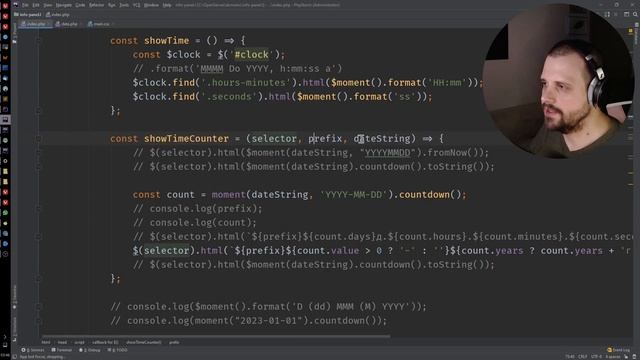640x360 pixels.
Task: Click the '#clock' selector string
Action: click(x=251, y=54)
